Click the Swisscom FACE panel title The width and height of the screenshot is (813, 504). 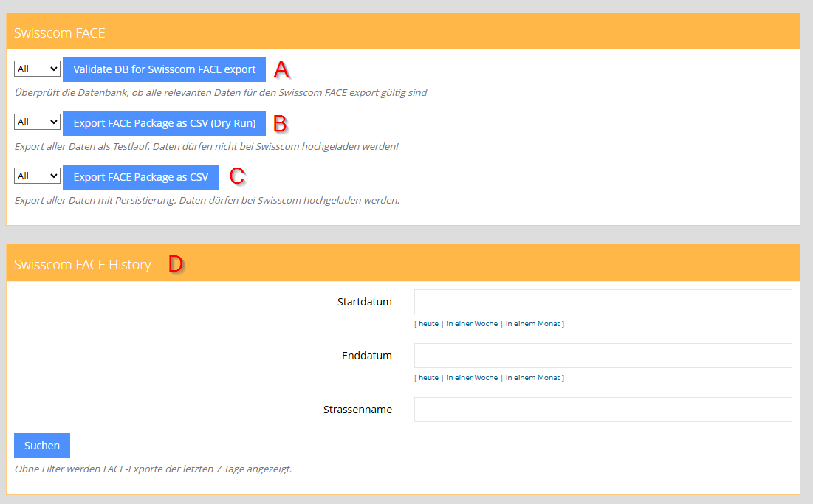(60, 33)
